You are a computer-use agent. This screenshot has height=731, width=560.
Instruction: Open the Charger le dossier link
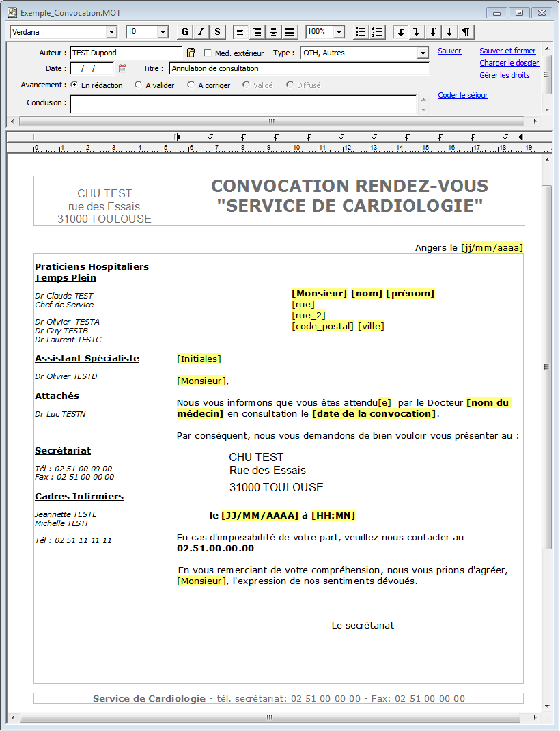point(509,63)
